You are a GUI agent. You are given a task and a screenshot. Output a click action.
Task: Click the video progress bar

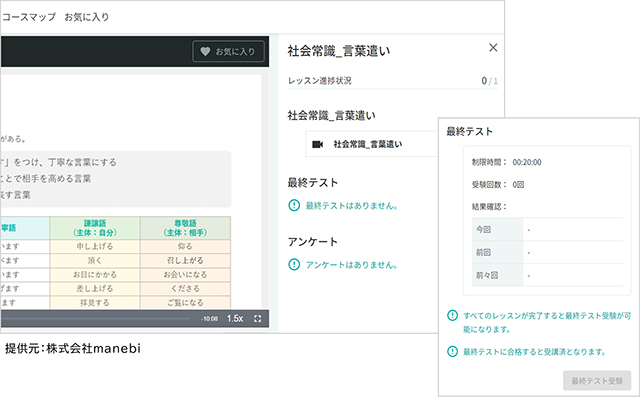(x=95, y=319)
